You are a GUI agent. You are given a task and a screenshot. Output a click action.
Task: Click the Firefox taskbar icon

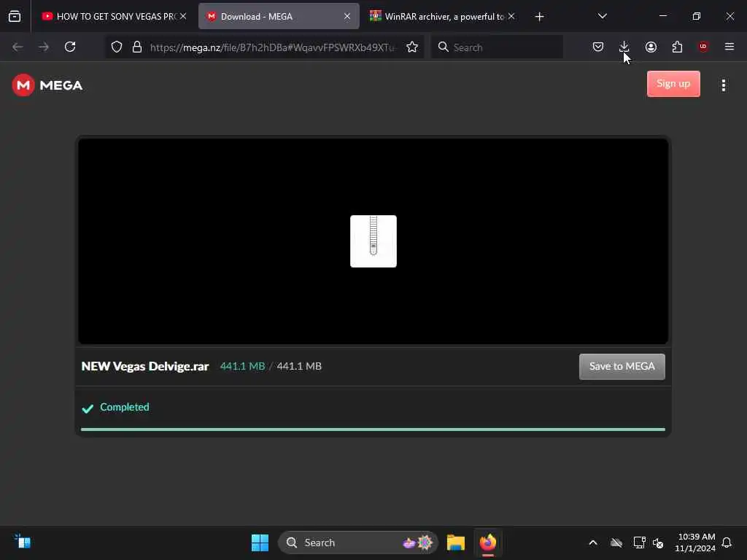(x=488, y=542)
